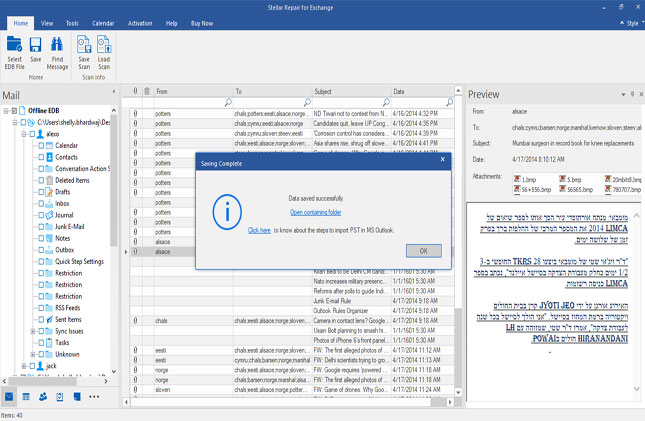Expand the Unknown folder
Image resolution: width=645 pixels, height=421 pixels.
pos(33,354)
